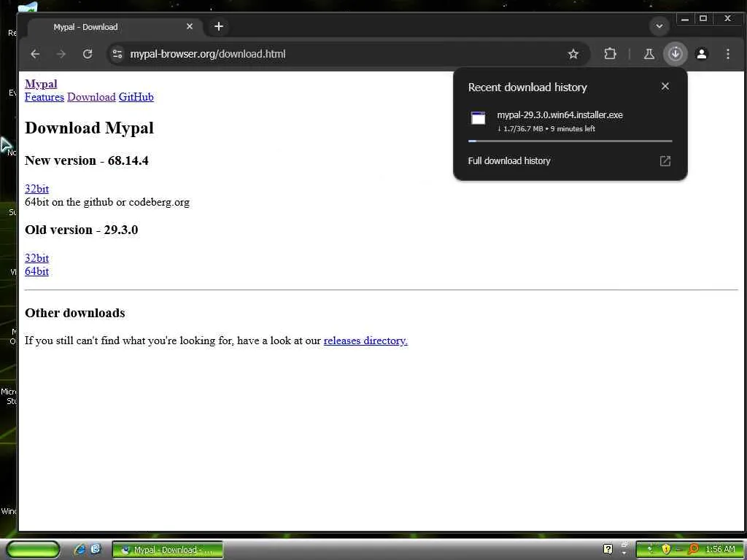The height and width of the screenshot is (560, 747).
Task: Open the GitHub link
Action: point(136,97)
